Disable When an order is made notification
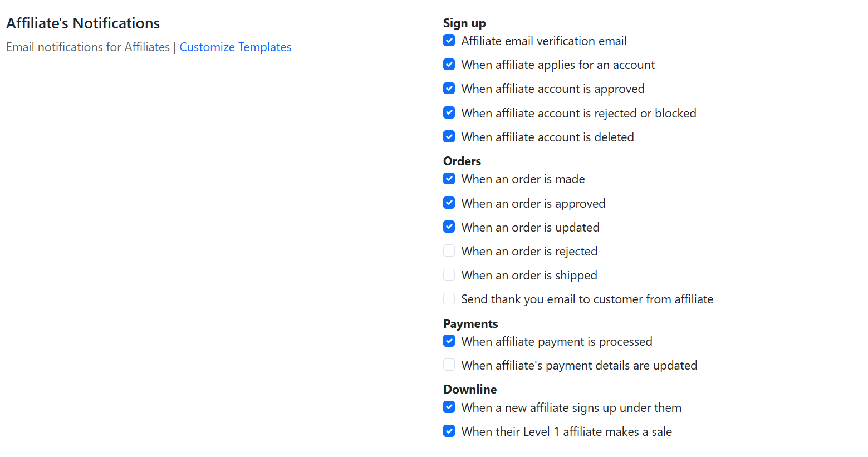Screen dimensions: 868x457 point(449,179)
